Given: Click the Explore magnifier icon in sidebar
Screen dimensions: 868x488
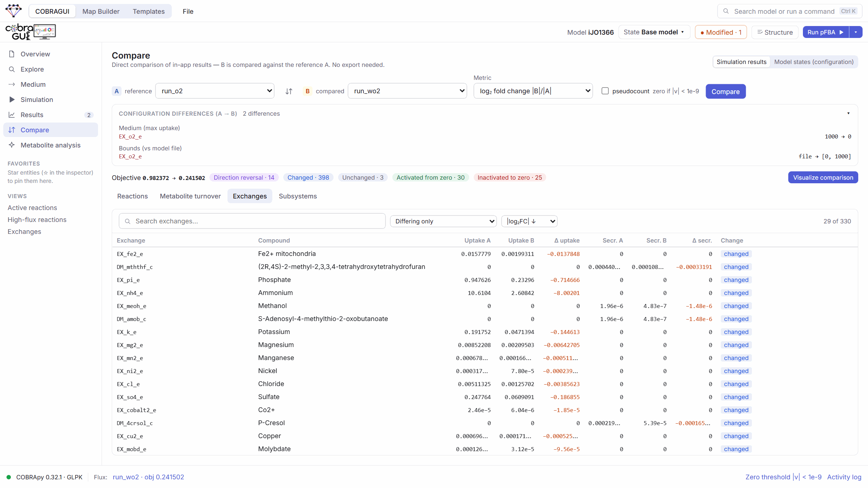Looking at the screenshot, I should [12, 69].
